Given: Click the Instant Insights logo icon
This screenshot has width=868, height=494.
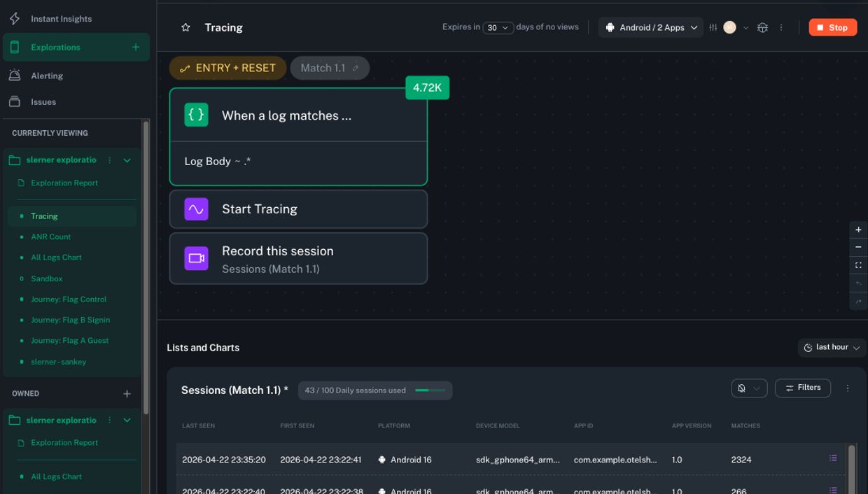Looking at the screenshot, I should [x=14, y=18].
